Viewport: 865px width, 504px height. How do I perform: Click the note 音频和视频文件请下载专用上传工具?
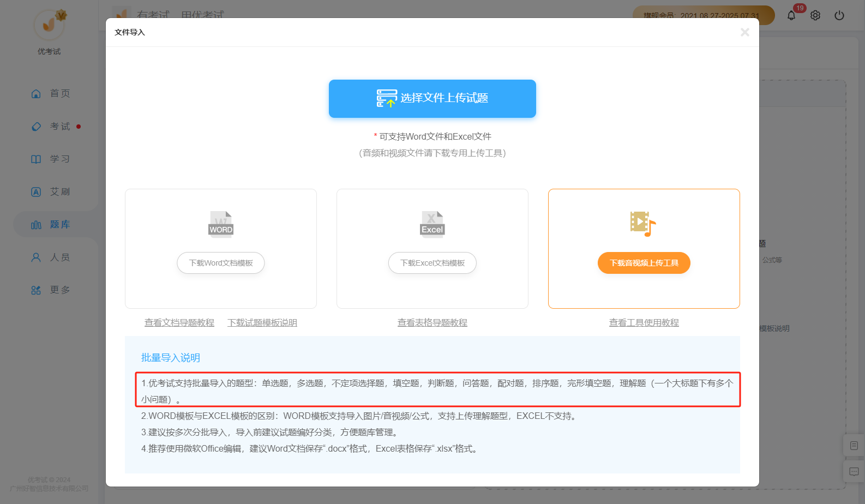coord(432,153)
